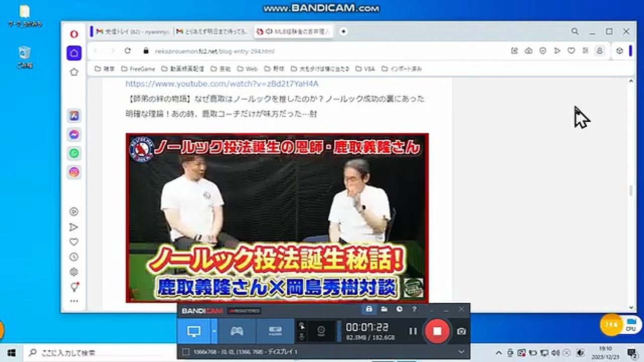Open a new tab with the plus button
Screen dimensions: 644x362
(343, 31)
